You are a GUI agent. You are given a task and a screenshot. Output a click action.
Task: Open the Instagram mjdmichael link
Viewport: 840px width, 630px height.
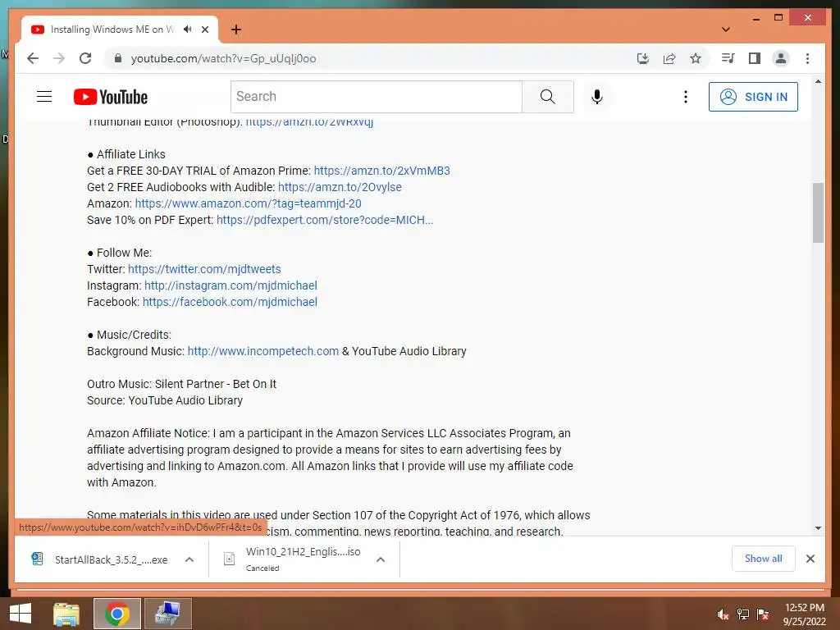(231, 285)
